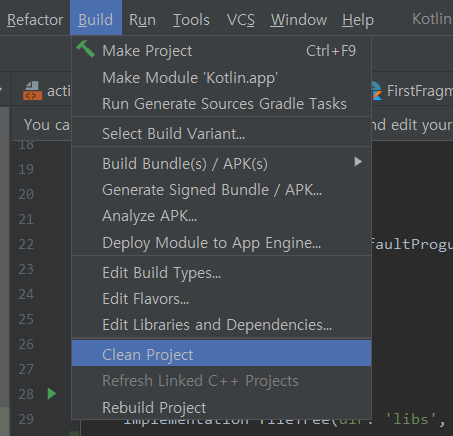
Task: Click the green hammer Make Project icon
Action: [86, 49]
